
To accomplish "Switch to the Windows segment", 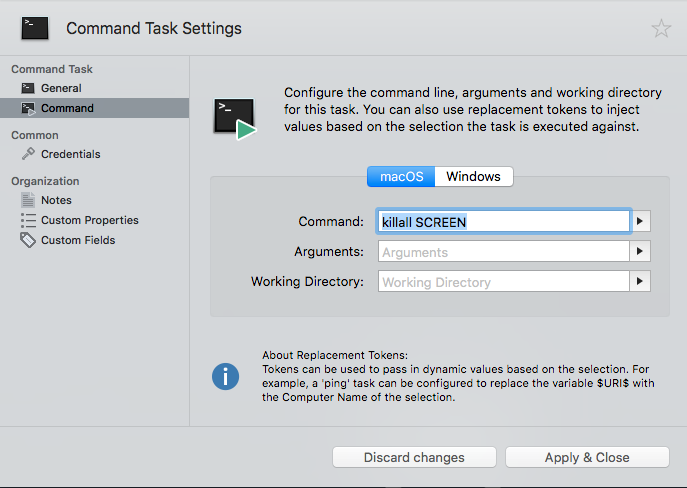I will click(x=473, y=176).
